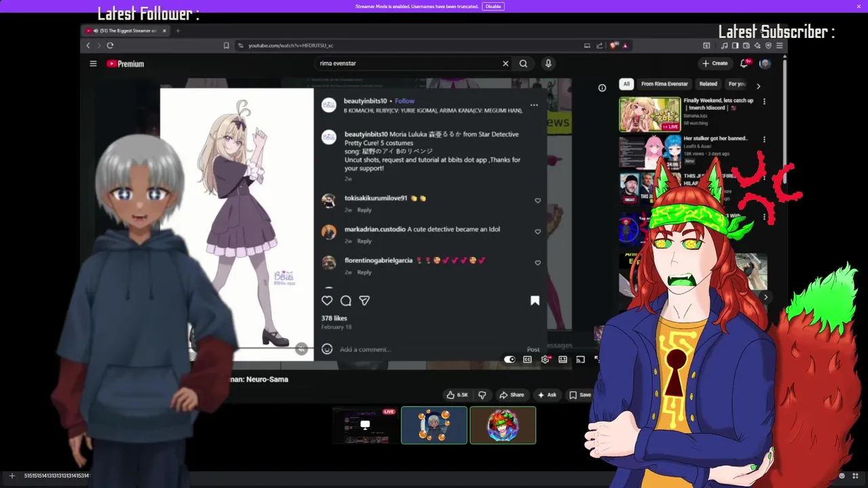The image size is (868, 488).
Task: Open options for 'Her stalker got her banned' video
Action: (x=764, y=140)
